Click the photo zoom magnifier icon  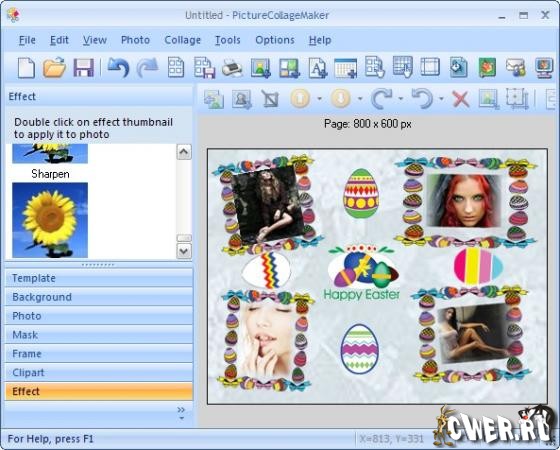pos(241,99)
